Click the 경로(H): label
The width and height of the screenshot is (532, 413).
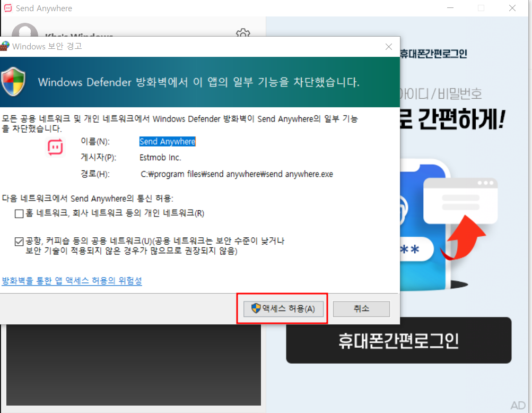95,174
